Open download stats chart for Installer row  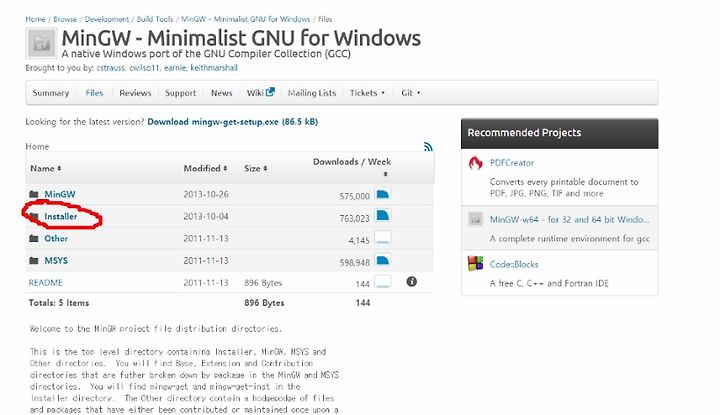(x=383, y=215)
